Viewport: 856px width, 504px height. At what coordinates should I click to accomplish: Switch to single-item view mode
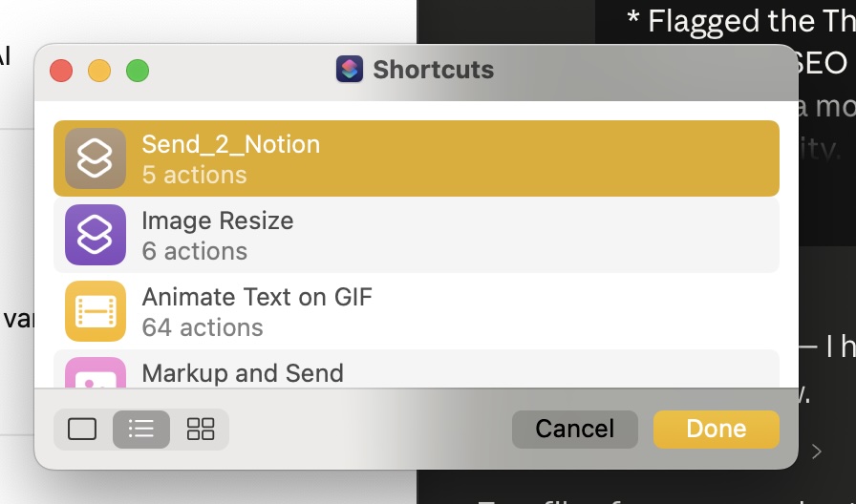tap(82, 430)
